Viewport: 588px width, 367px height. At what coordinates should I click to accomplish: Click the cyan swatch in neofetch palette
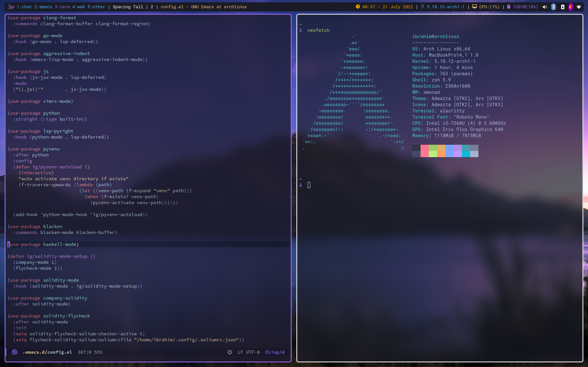pyautogui.click(x=466, y=154)
